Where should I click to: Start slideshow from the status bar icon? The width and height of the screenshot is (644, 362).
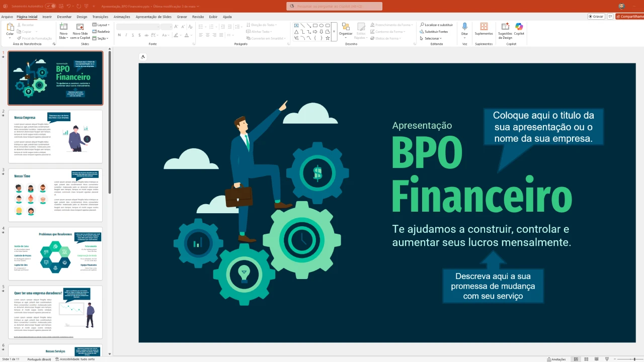click(608, 359)
